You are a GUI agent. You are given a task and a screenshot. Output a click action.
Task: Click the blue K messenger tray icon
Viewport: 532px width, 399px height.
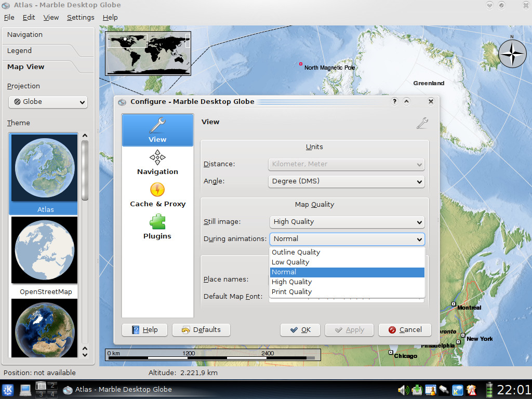[458, 390]
